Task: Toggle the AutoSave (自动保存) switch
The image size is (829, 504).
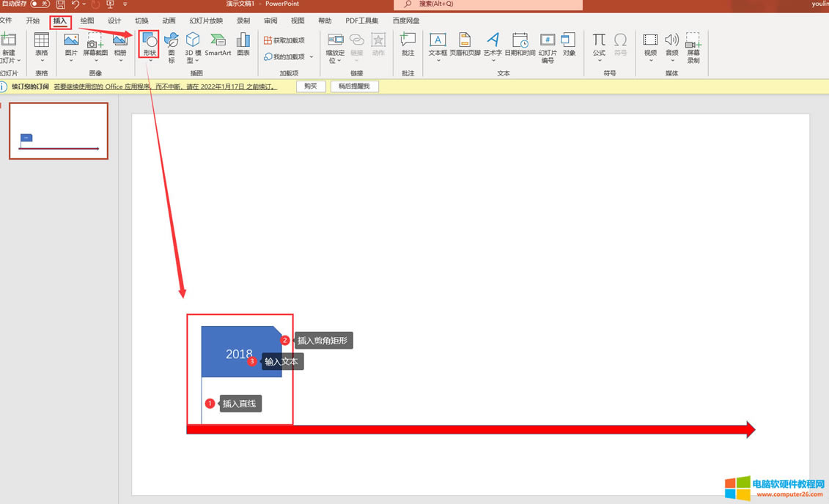Action: (x=40, y=4)
